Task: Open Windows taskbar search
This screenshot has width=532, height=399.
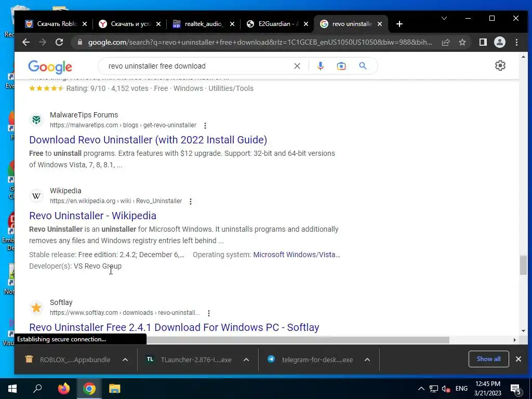Action: (x=37, y=389)
